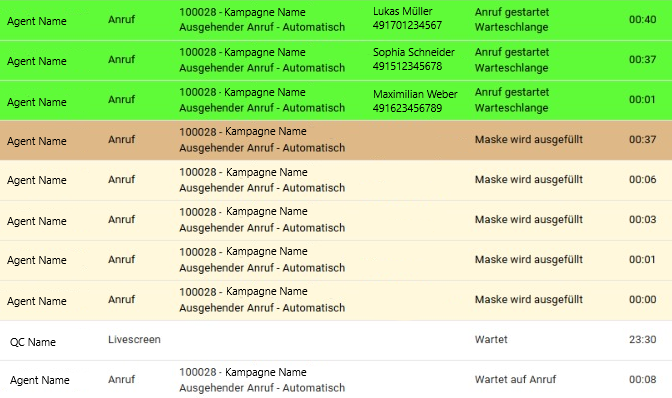672x398 pixels.
Task: Click campaign 100028 in Lukas Müller row
Action: point(242,12)
